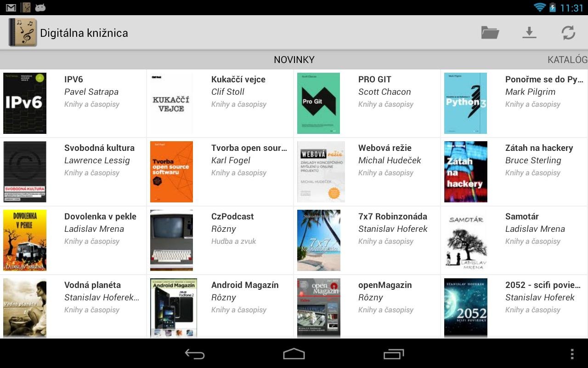Tap the download arrow icon
Screen dimensions: 588x368
click(x=529, y=33)
